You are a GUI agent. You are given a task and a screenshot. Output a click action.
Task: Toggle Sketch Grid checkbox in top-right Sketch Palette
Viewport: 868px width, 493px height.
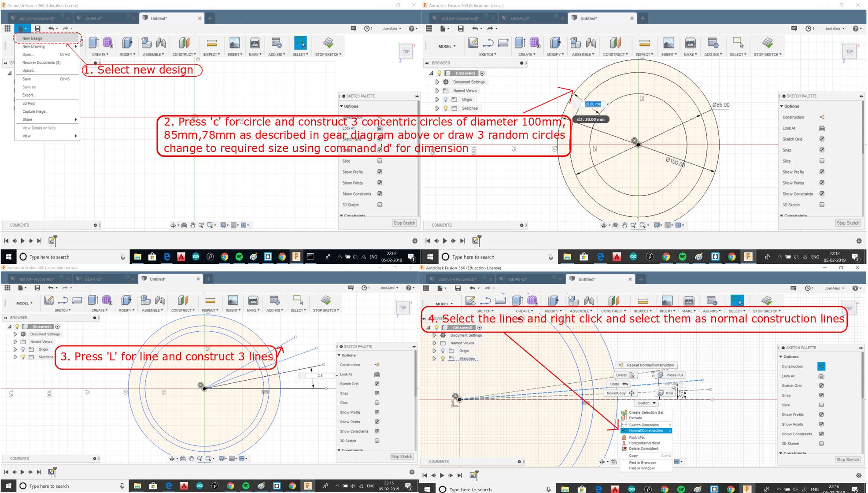822,139
